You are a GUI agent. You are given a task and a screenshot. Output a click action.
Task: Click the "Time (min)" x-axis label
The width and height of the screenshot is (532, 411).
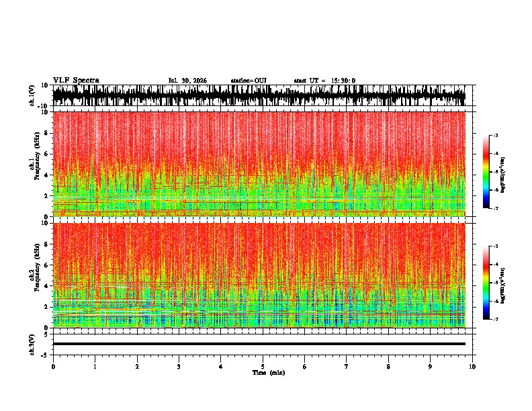click(269, 373)
